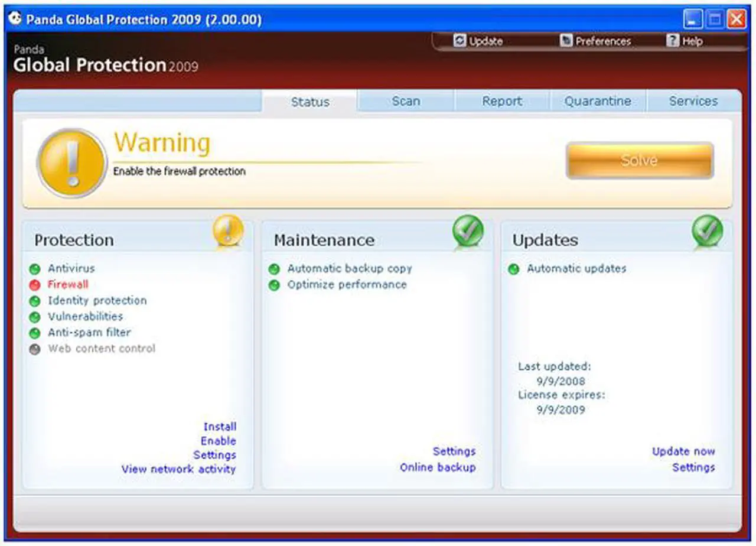Image resolution: width=756 pixels, height=546 pixels.
Task: Select Automatic backup copy item
Action: (x=350, y=268)
